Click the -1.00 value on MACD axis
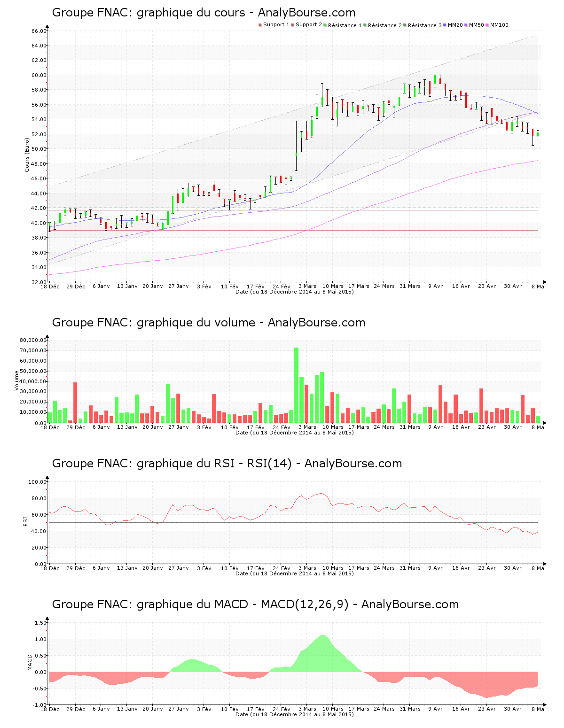This screenshot has width=564, height=728. (40, 705)
